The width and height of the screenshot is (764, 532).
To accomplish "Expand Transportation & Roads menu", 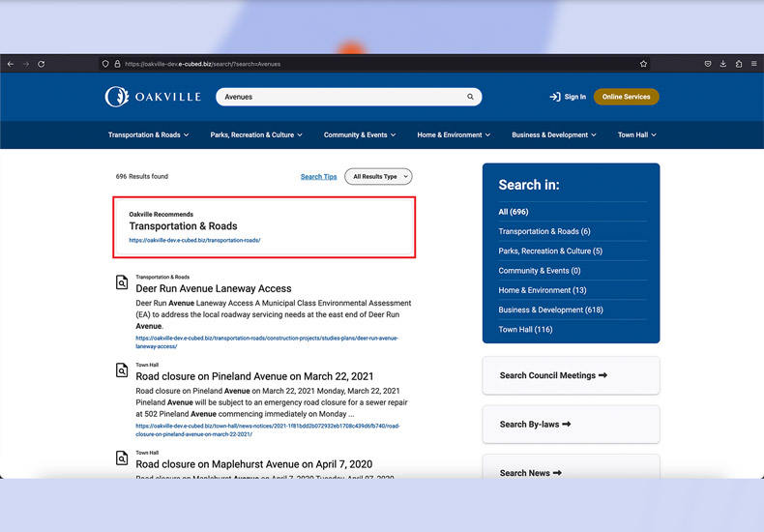I will [148, 135].
